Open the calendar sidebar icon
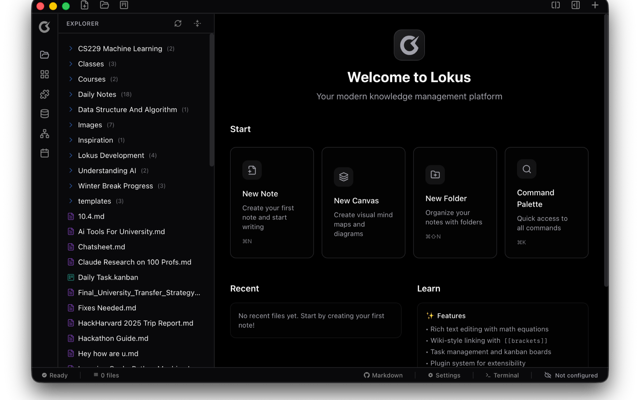The height and width of the screenshot is (400, 640). click(44, 153)
